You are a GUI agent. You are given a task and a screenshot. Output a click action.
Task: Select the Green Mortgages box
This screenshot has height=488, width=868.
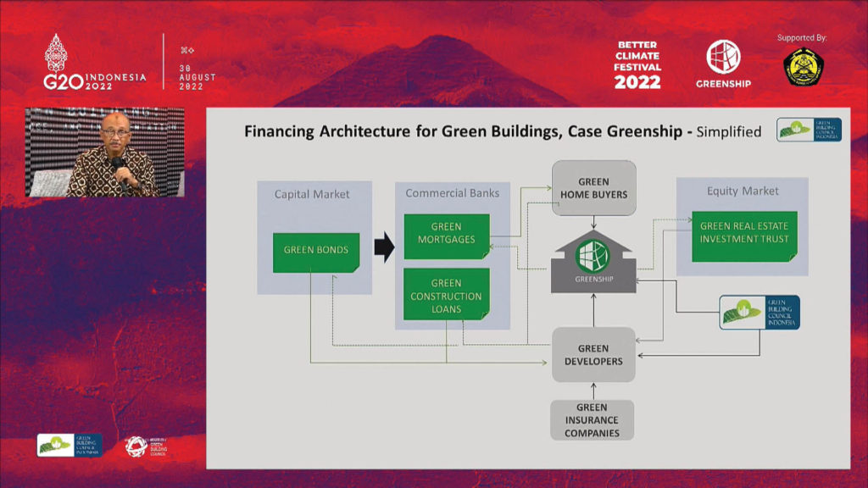click(447, 236)
